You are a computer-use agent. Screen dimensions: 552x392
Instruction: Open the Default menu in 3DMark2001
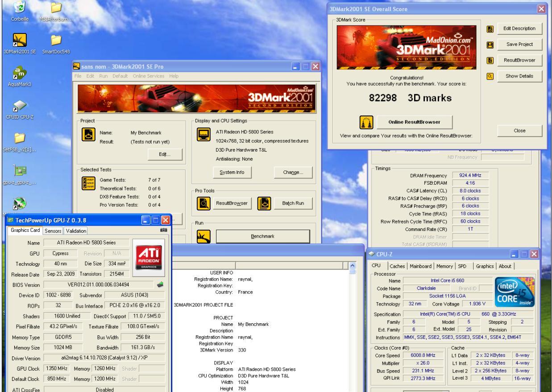point(120,76)
